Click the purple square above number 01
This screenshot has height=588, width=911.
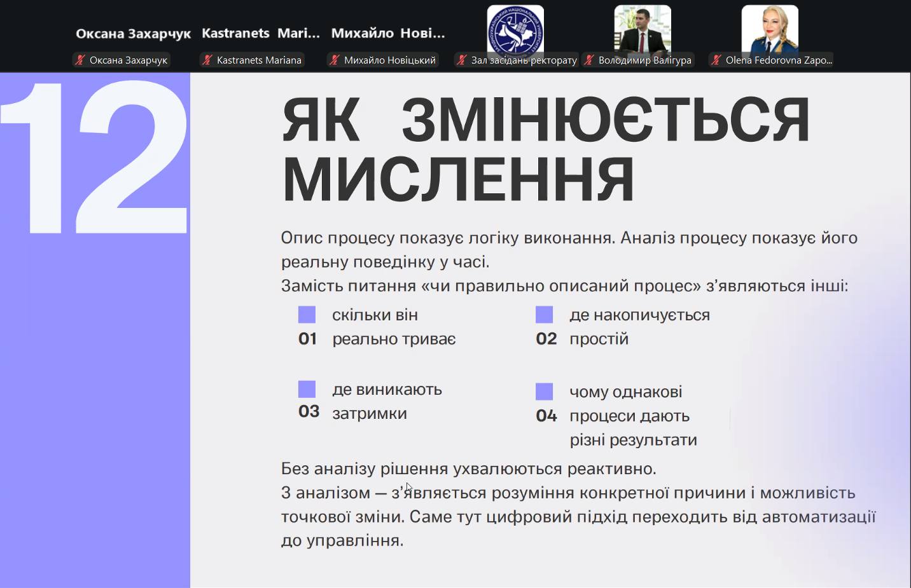[x=307, y=315]
